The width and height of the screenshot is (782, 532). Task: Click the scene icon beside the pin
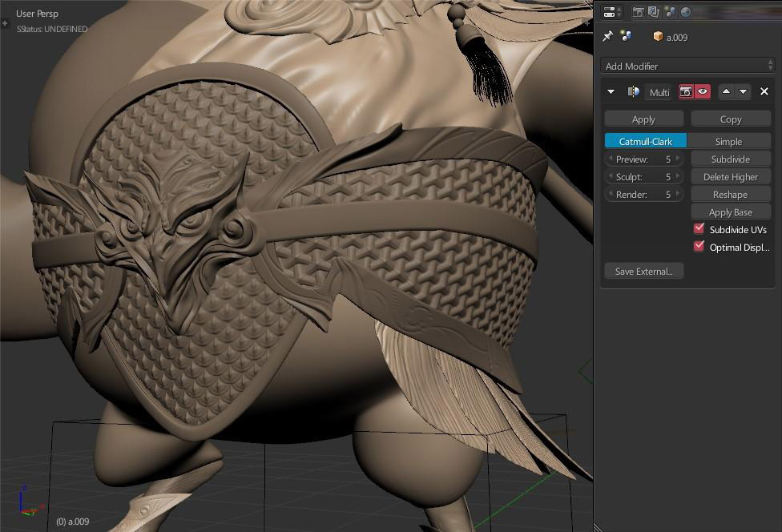coord(626,36)
